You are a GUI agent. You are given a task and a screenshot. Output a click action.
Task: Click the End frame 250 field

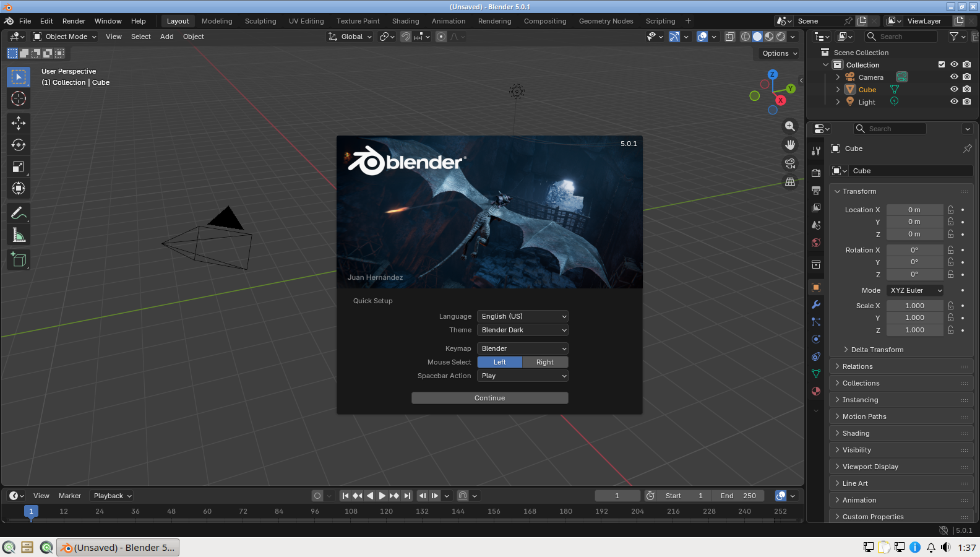pos(738,496)
